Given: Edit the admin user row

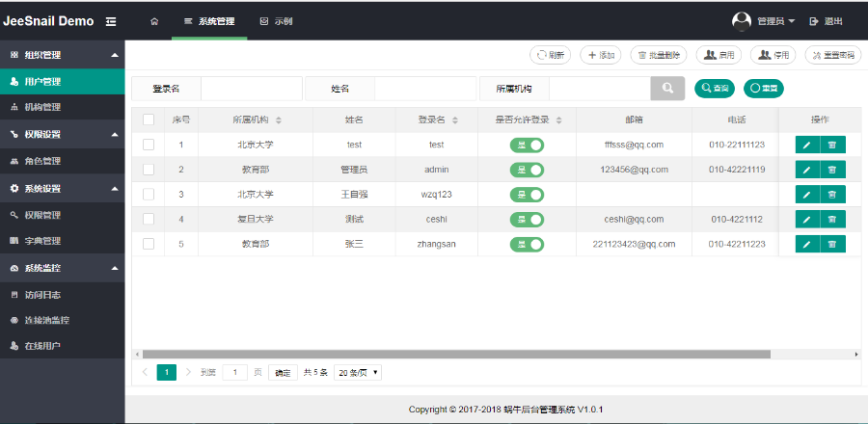Looking at the screenshot, I should [807, 170].
